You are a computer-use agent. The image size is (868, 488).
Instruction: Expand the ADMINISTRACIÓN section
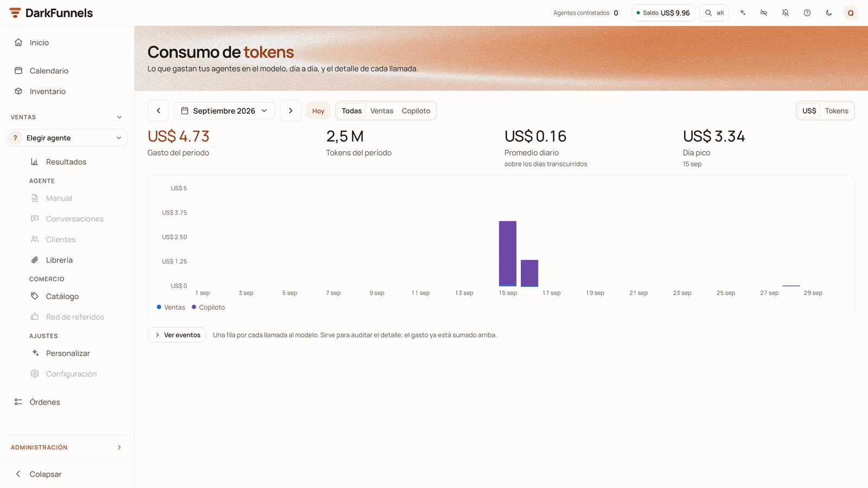coord(67,447)
